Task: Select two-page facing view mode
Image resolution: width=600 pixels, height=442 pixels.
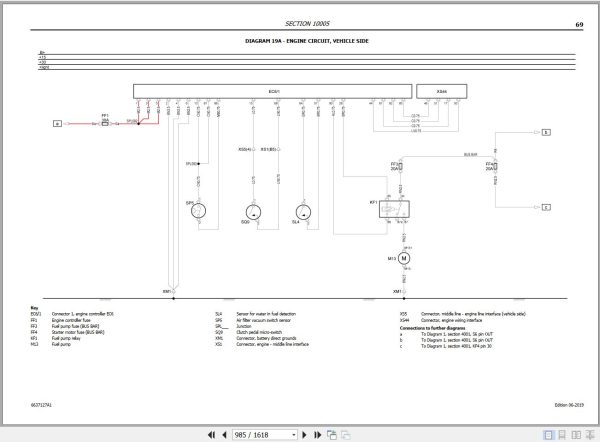Action: (x=576, y=435)
